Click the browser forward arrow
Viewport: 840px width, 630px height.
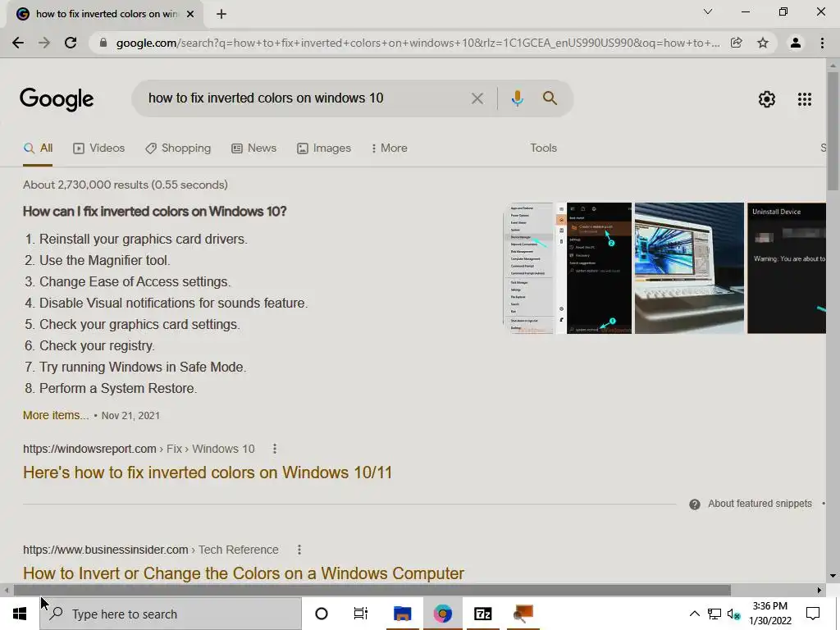[44, 43]
